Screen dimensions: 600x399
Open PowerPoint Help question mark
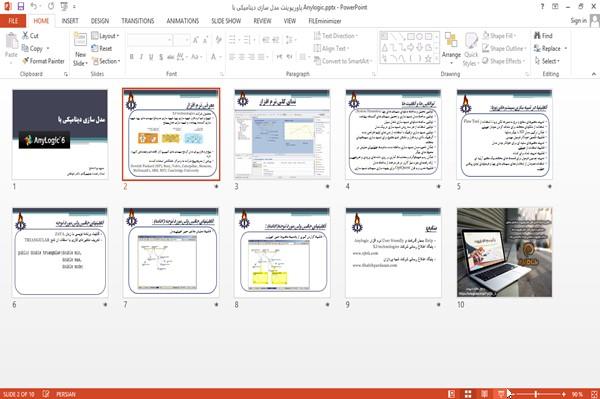[542, 7]
